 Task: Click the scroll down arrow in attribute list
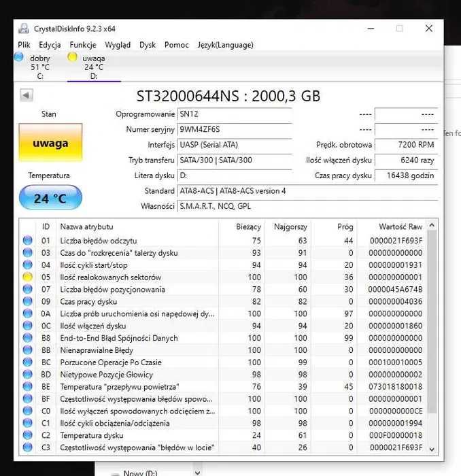(432, 449)
